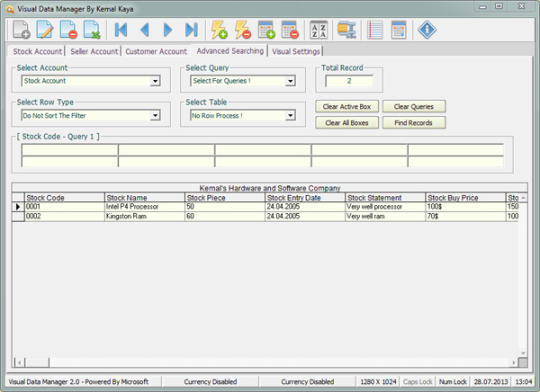Open the Select Row Type dropdown
Viewport: 540px width, 392px height.
155,115
